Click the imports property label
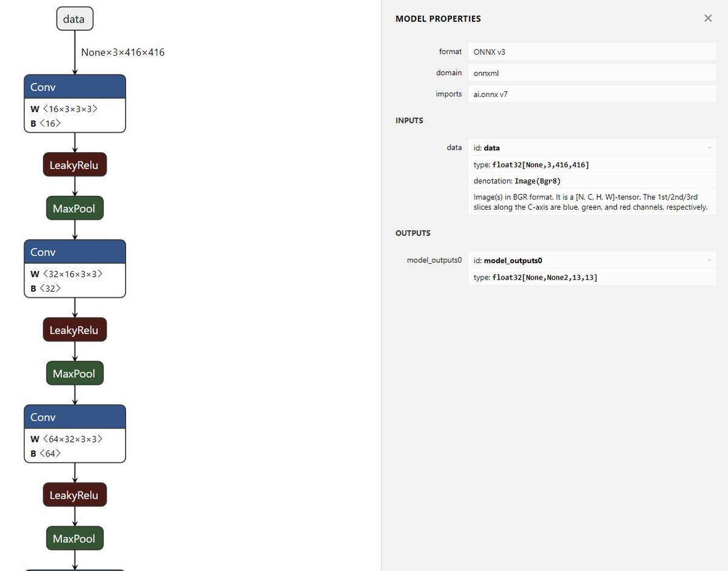Screen dimensions: 728x571 coord(449,94)
